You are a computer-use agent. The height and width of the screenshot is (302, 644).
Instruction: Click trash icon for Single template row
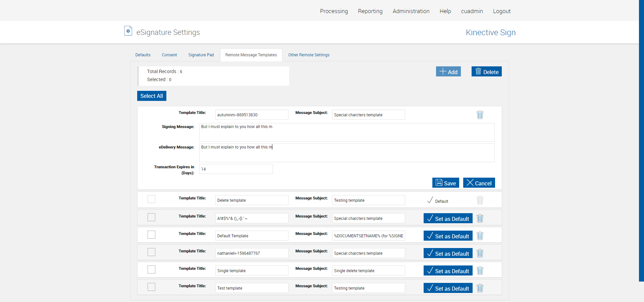pyautogui.click(x=480, y=270)
